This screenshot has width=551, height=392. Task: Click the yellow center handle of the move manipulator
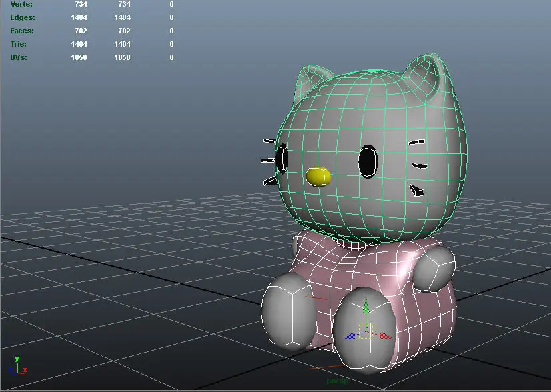click(x=366, y=331)
